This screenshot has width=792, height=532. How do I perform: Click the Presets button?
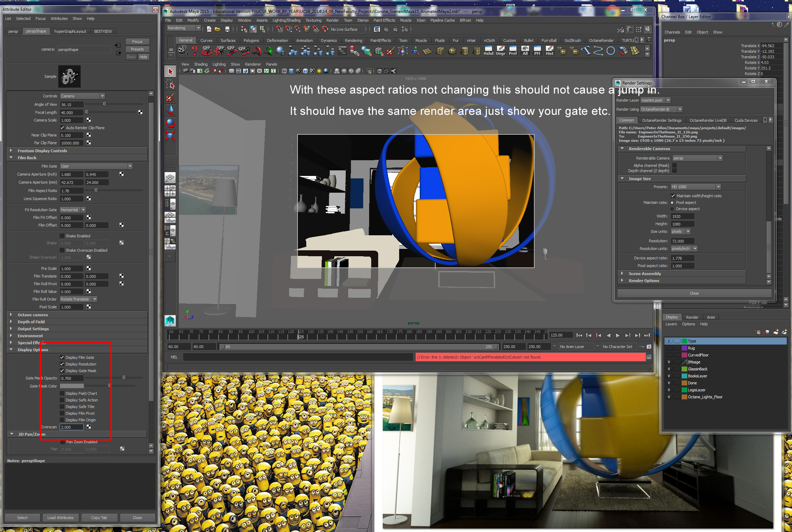point(137,49)
